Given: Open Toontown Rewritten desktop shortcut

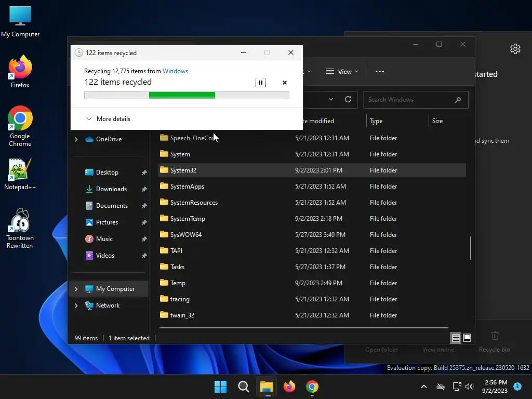Looking at the screenshot, I should pyautogui.click(x=20, y=229).
